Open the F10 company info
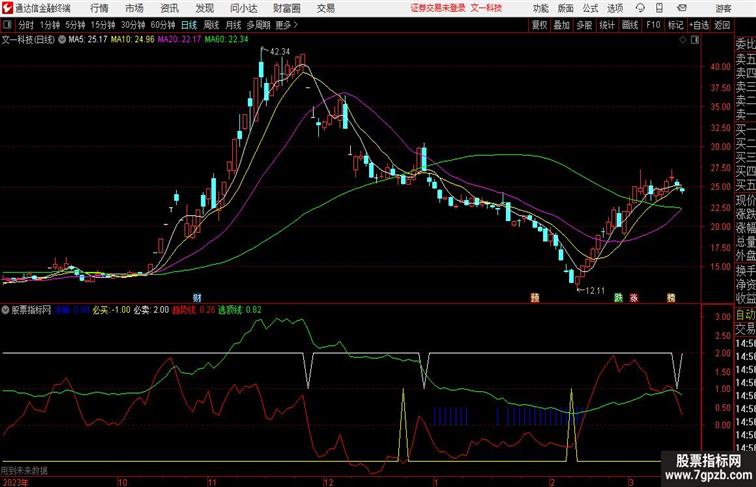This screenshot has width=756, height=487. click(x=653, y=25)
